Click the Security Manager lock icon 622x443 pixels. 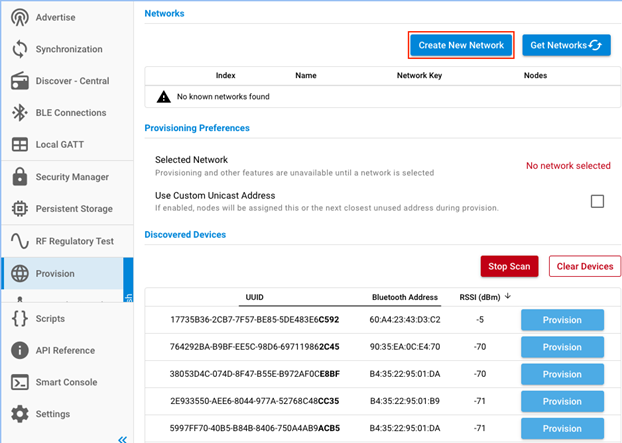coord(19,177)
